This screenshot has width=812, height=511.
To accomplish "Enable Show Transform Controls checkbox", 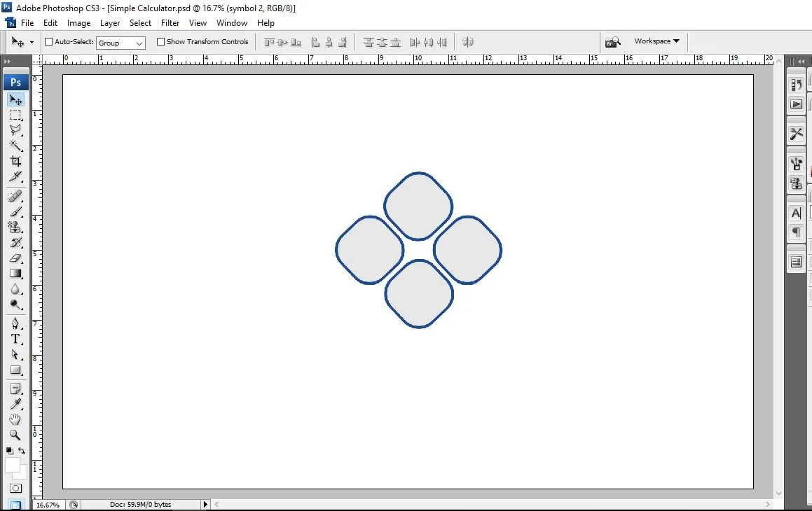I will [x=160, y=42].
